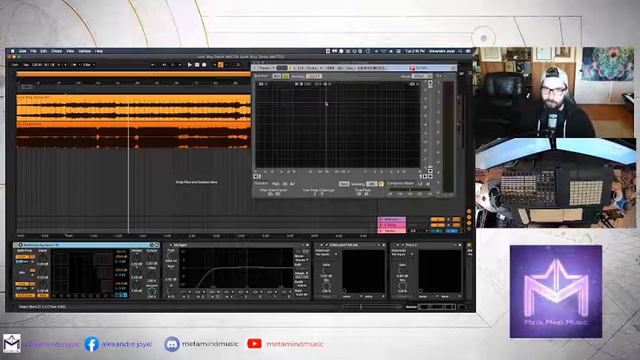Click the A > B button in the SPAN title bar

pos(300,68)
